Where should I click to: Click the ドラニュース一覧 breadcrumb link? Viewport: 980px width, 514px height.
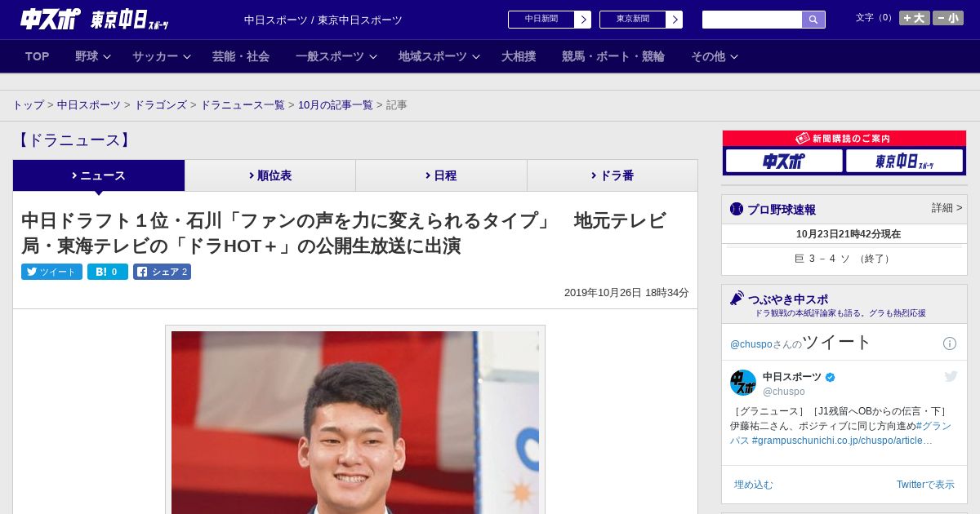point(243,105)
